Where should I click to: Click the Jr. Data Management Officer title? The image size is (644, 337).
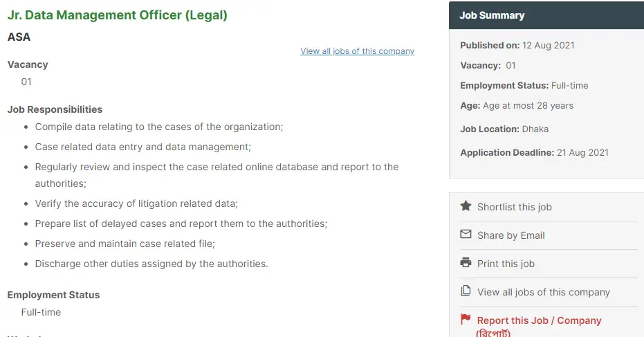point(118,15)
